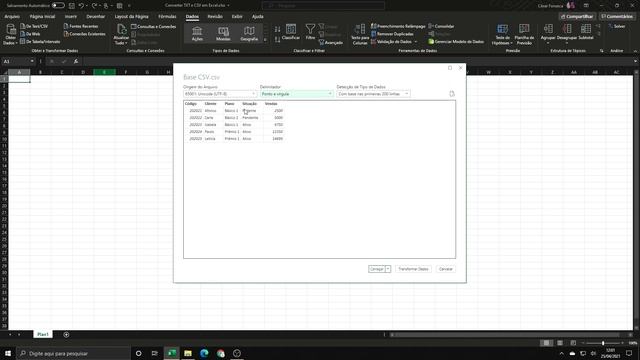
Task: Open Fontes Recentes
Action: pos(81,26)
